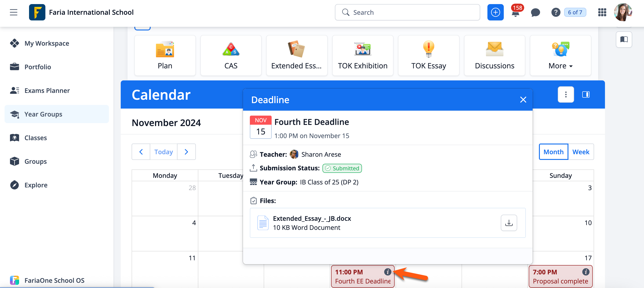
Task: Open Exams Planner in sidebar
Action: 47,90
